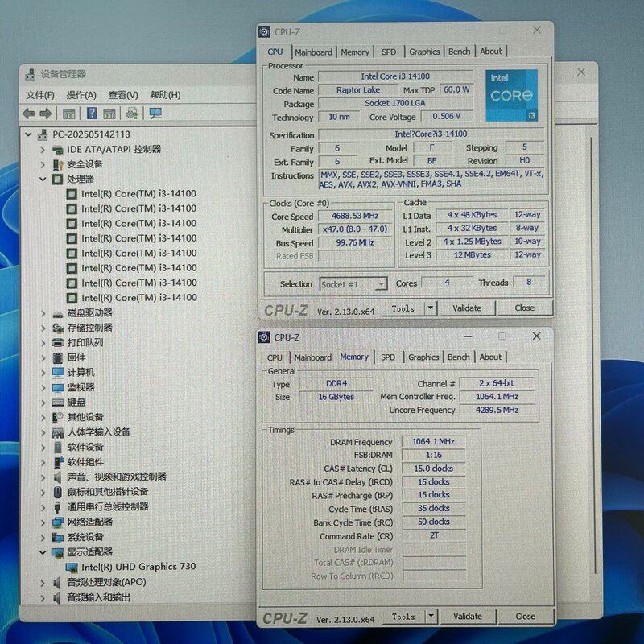Click the Device Manager title bar icon

point(31,74)
